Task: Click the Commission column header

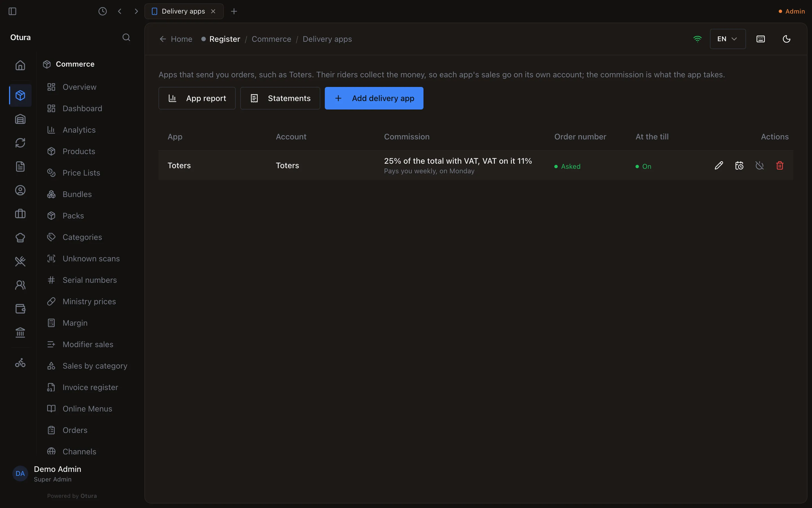Action: [x=407, y=137]
